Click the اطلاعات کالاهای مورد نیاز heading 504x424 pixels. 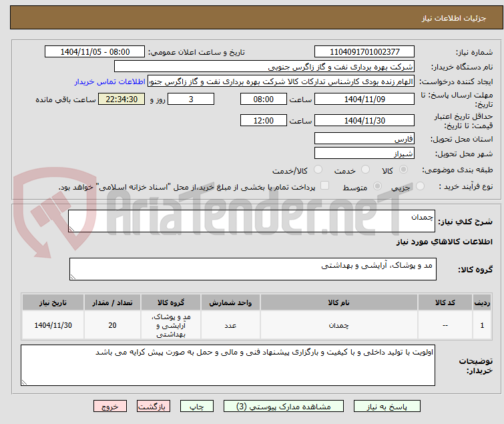[x=444, y=242]
